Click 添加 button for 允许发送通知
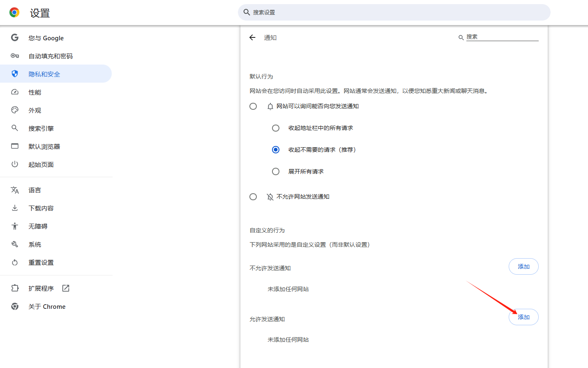 coord(523,317)
